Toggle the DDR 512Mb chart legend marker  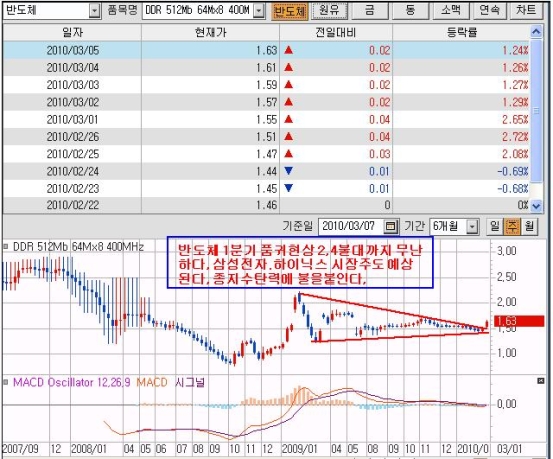5,246
